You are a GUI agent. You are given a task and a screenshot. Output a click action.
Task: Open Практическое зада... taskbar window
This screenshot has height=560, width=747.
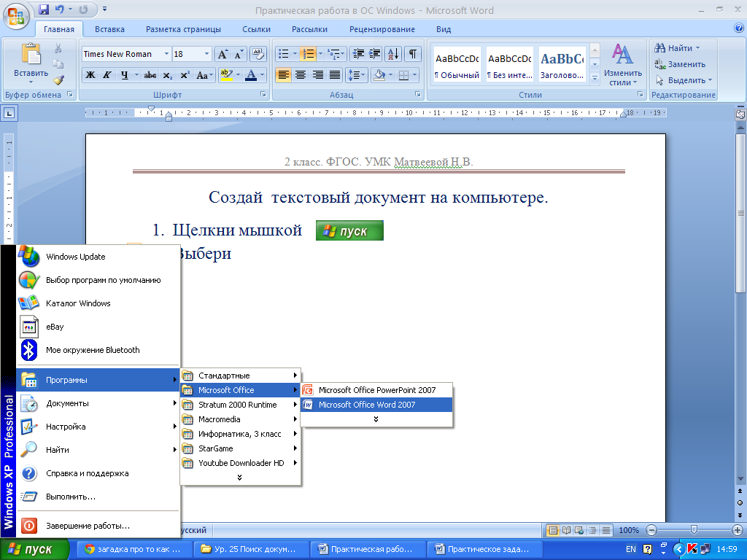click(484, 549)
